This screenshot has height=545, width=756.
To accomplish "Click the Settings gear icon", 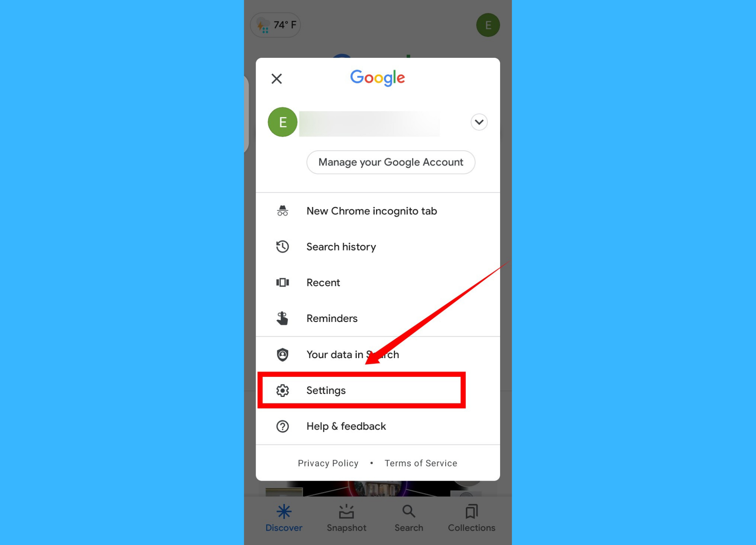I will pyautogui.click(x=282, y=390).
